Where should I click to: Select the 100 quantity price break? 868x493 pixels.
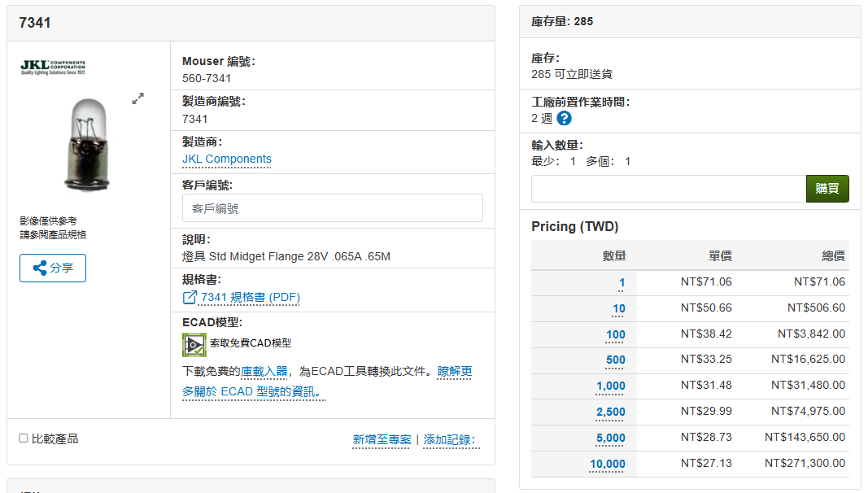(615, 334)
